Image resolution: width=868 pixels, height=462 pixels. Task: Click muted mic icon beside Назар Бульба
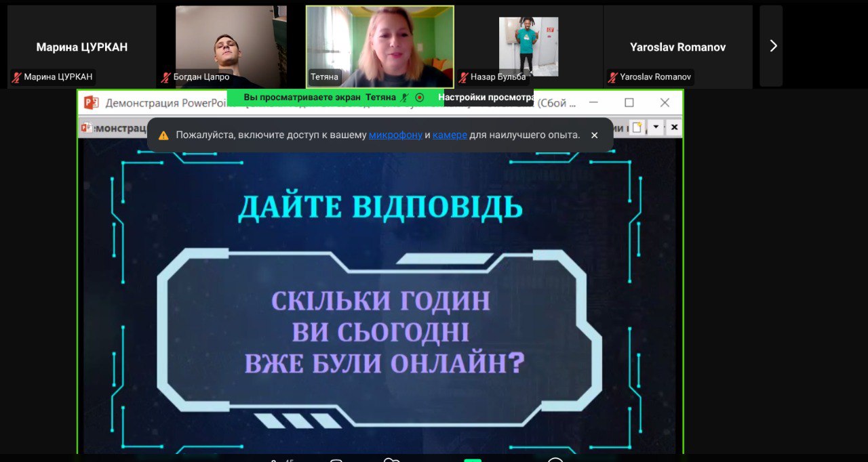click(464, 77)
